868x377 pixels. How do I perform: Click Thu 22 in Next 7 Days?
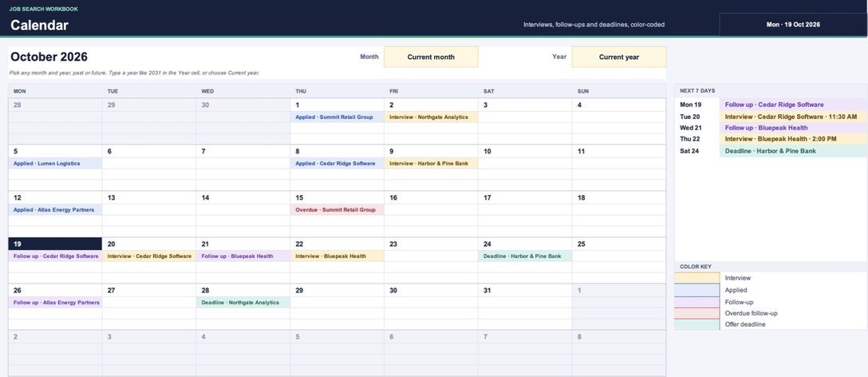[690, 139]
